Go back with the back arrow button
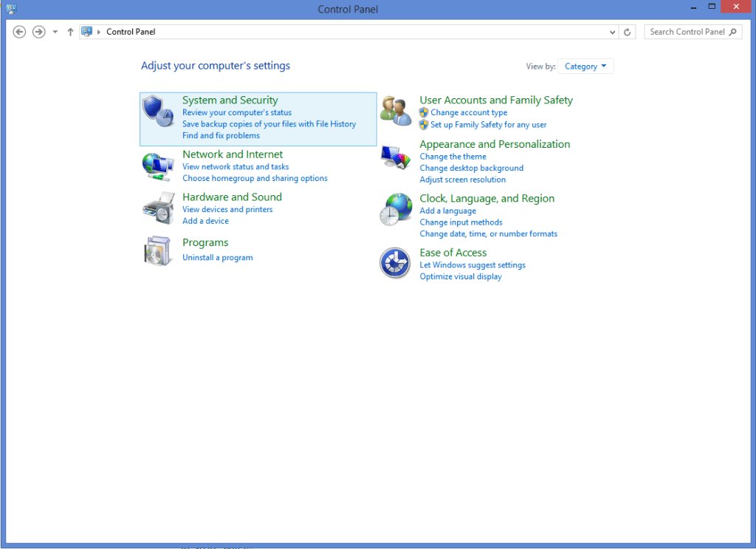The height and width of the screenshot is (549, 756). 19,32
